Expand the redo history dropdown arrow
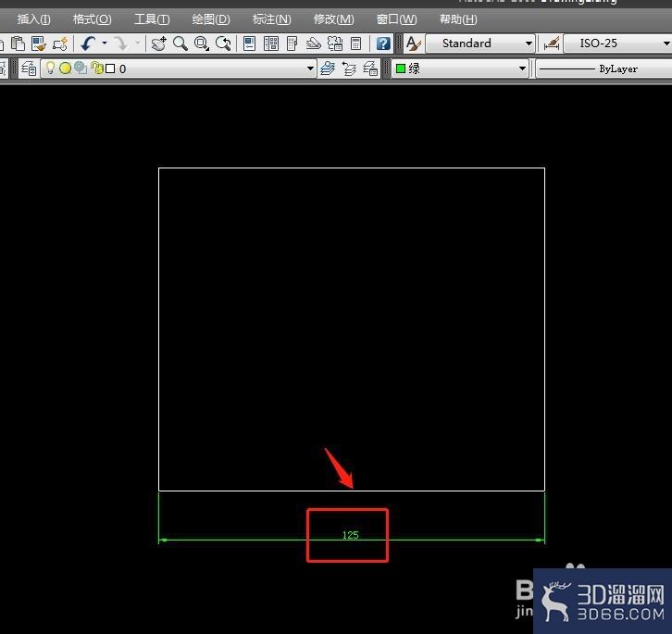This screenshot has height=634, width=672. click(x=138, y=43)
